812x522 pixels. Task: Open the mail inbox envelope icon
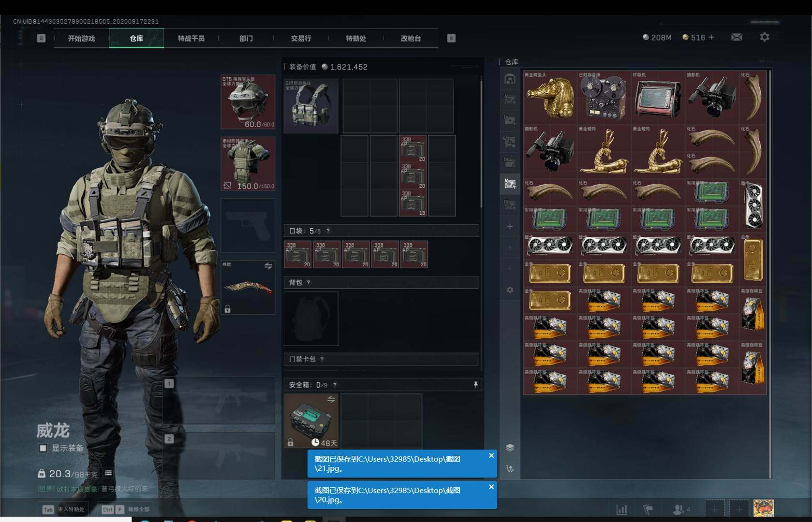point(737,37)
